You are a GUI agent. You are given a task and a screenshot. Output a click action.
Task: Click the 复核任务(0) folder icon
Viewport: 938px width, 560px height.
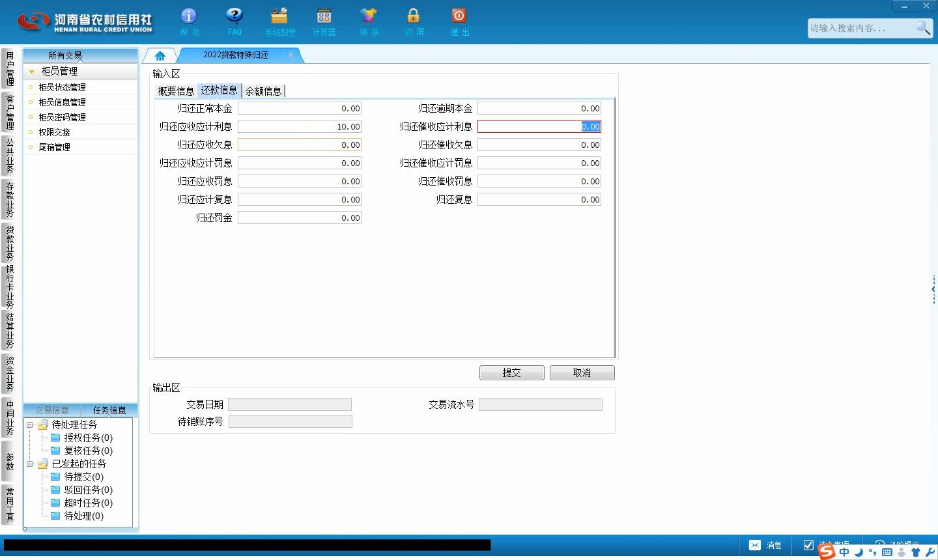(55, 451)
